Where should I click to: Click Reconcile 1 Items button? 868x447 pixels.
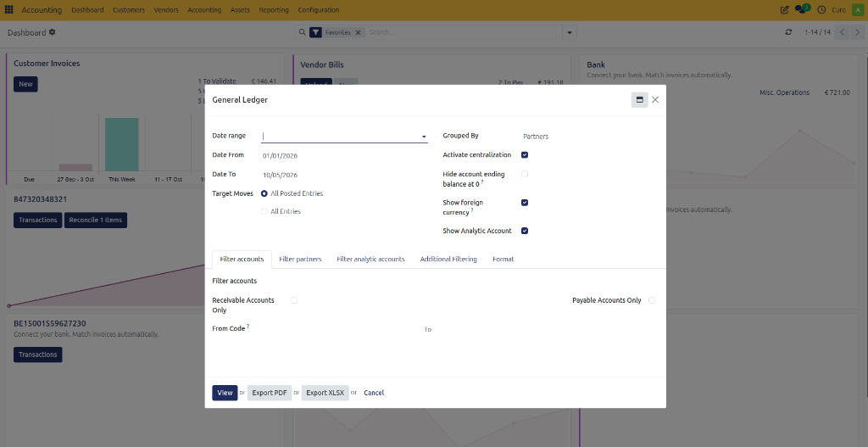[95, 220]
